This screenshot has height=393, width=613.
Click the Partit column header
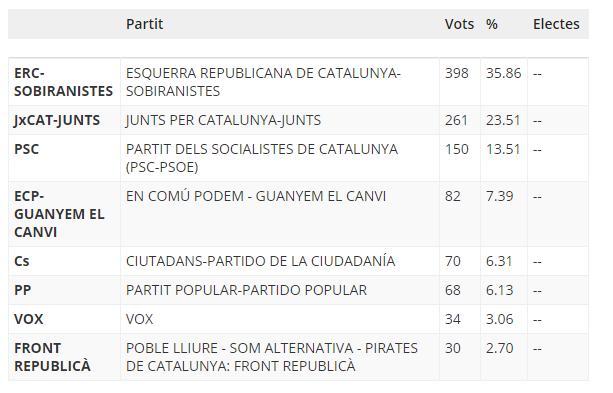point(144,24)
